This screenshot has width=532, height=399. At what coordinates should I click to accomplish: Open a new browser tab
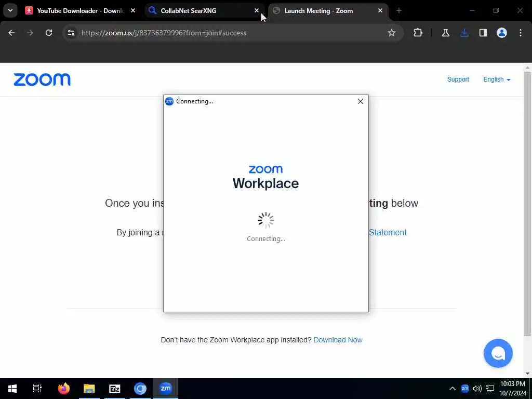pos(399,11)
